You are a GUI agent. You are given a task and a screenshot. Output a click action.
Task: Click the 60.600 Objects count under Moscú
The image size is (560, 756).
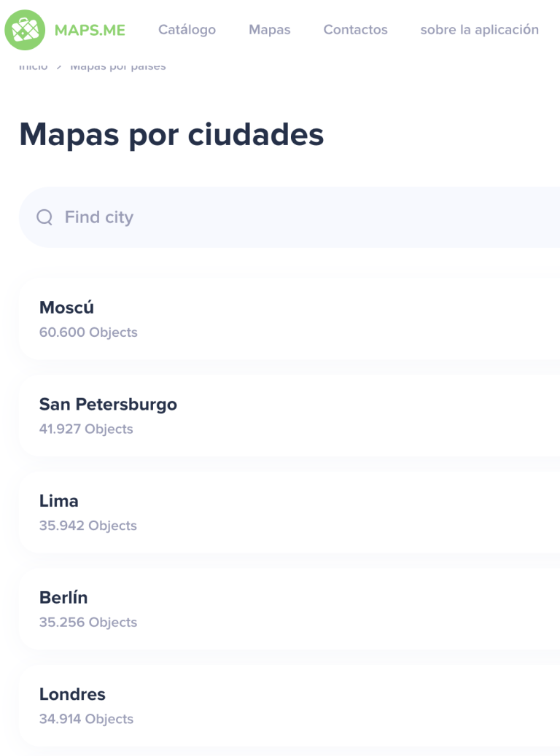[x=88, y=332]
